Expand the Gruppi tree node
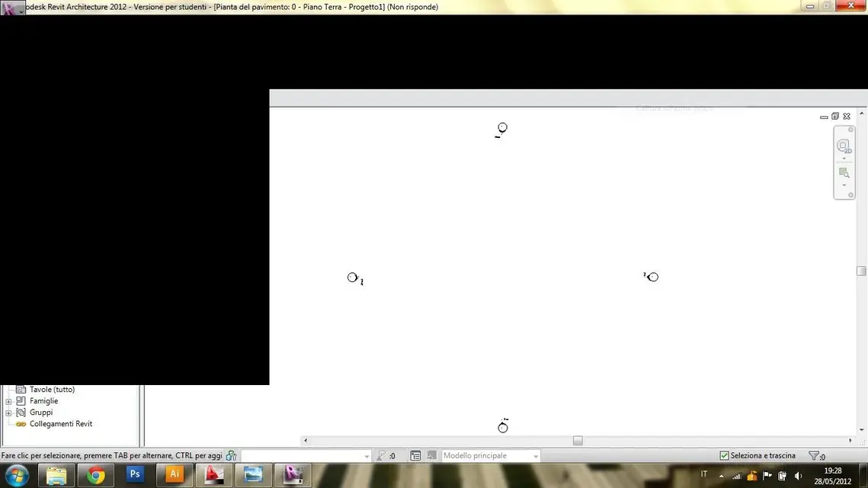Viewport: 868px width, 488px height. [x=8, y=413]
